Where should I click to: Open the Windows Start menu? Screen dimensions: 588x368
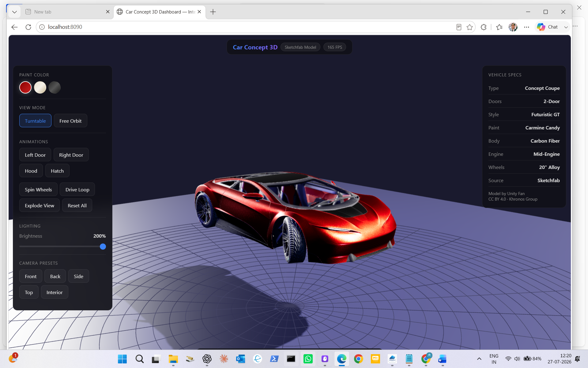[x=122, y=359]
